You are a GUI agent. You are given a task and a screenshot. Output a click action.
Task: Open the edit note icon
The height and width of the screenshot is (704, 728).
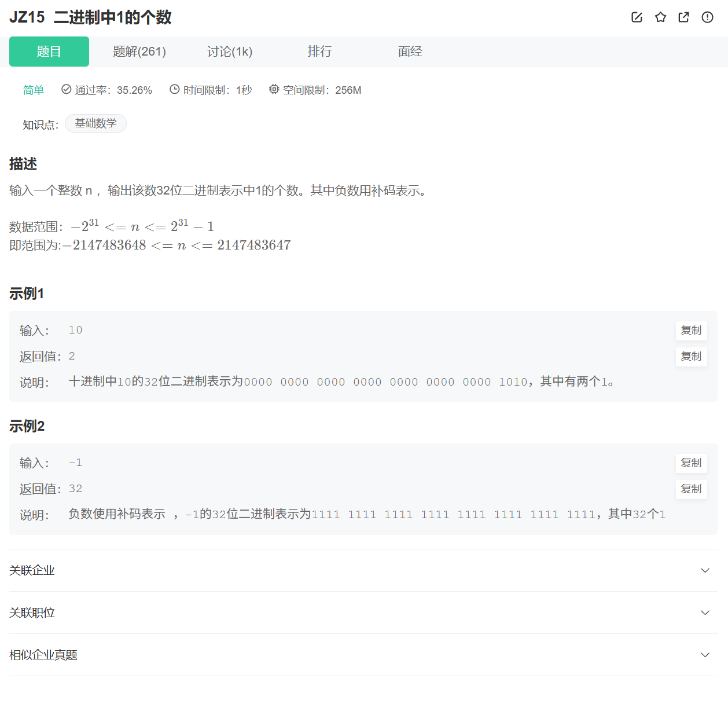(x=637, y=17)
